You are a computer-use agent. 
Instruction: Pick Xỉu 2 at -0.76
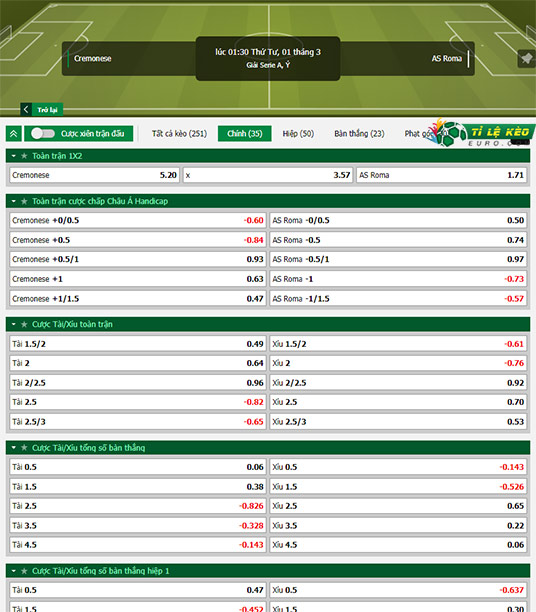[x=398, y=363]
